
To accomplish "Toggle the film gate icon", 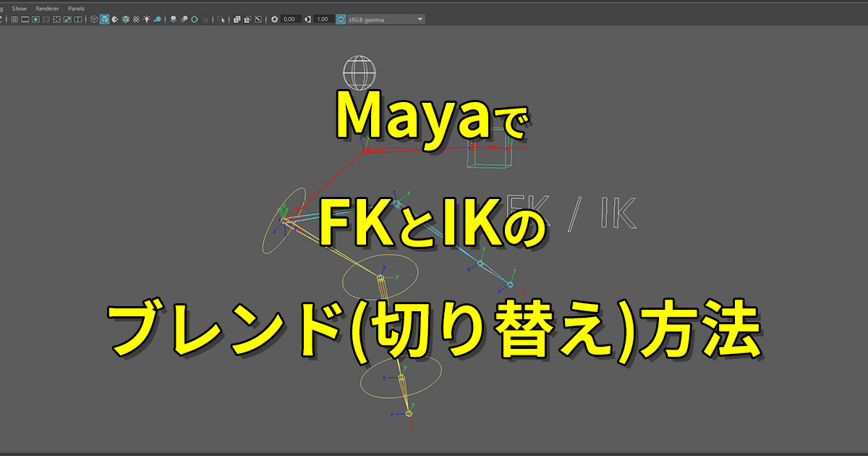I will pyautogui.click(x=25, y=19).
